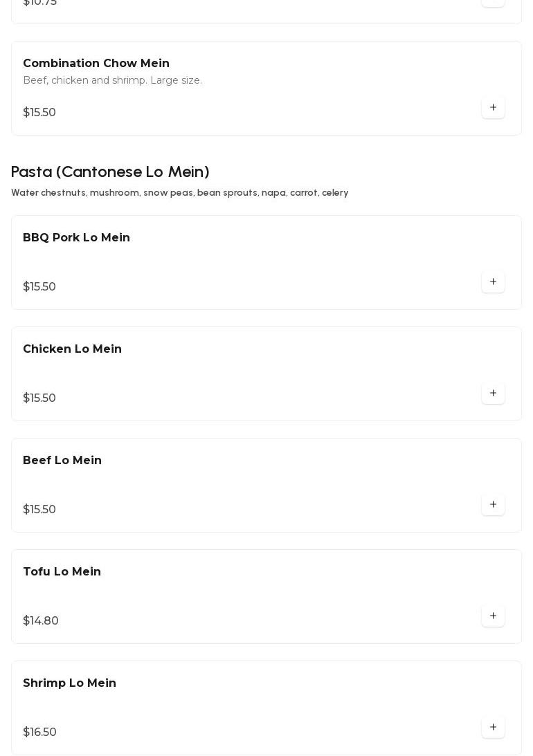Image resolution: width=533 pixels, height=756 pixels.
Task: Add Combination Chow Mein to the order
Action: [x=493, y=107]
